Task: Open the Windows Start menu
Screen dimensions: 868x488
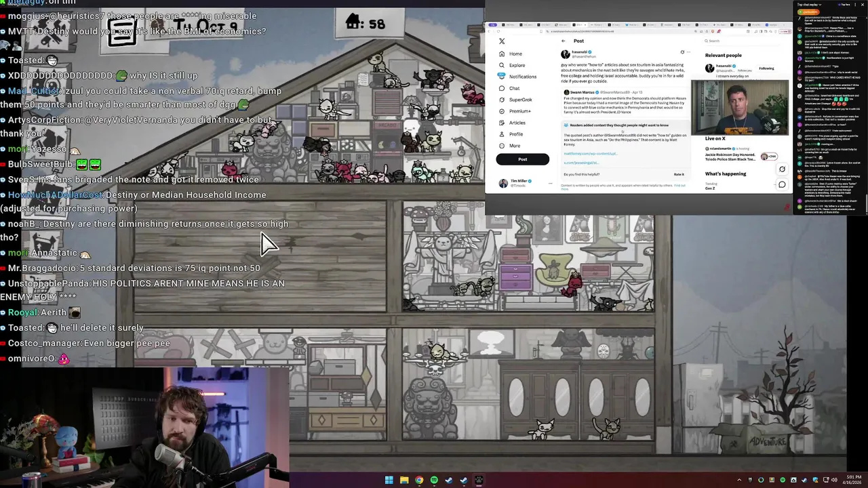Action: (389, 481)
